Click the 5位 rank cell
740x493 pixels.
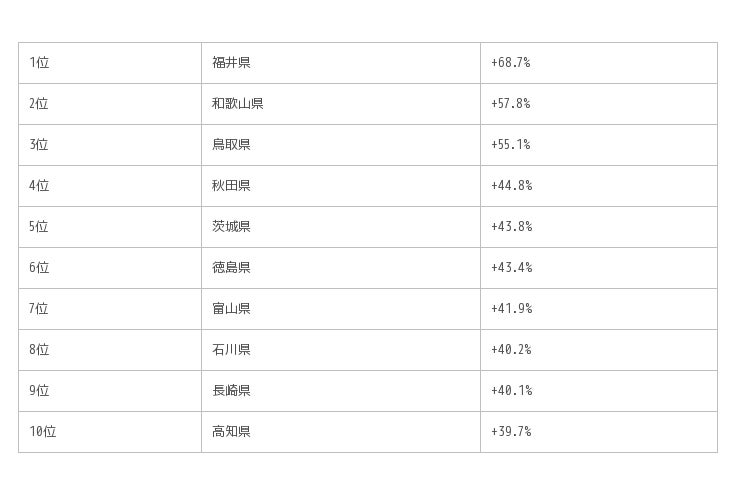click(x=39, y=227)
